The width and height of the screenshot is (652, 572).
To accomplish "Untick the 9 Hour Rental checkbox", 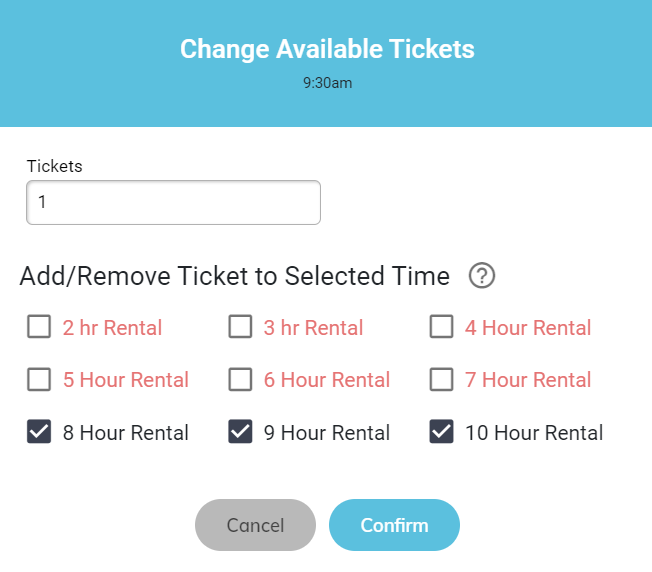I will 240,431.
